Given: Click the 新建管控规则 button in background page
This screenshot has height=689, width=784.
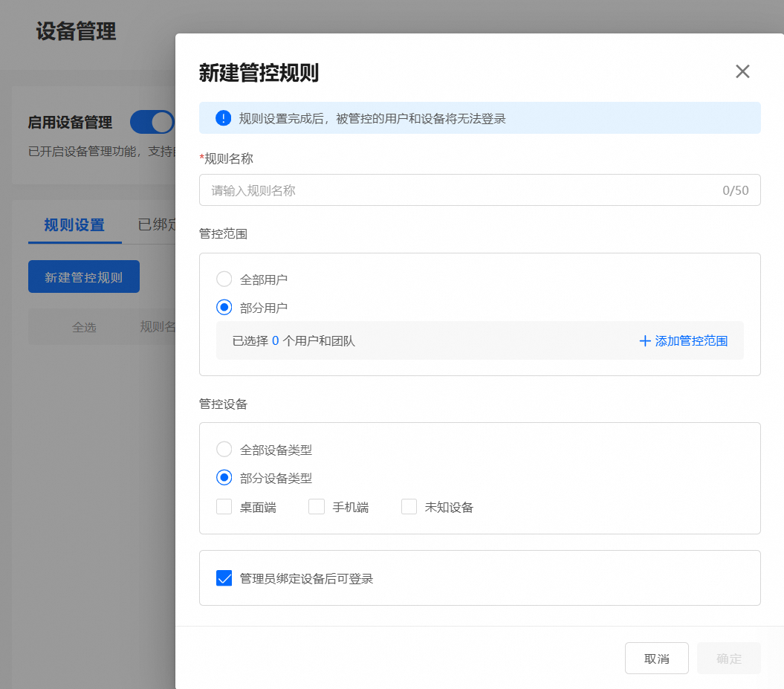Looking at the screenshot, I should (83, 276).
